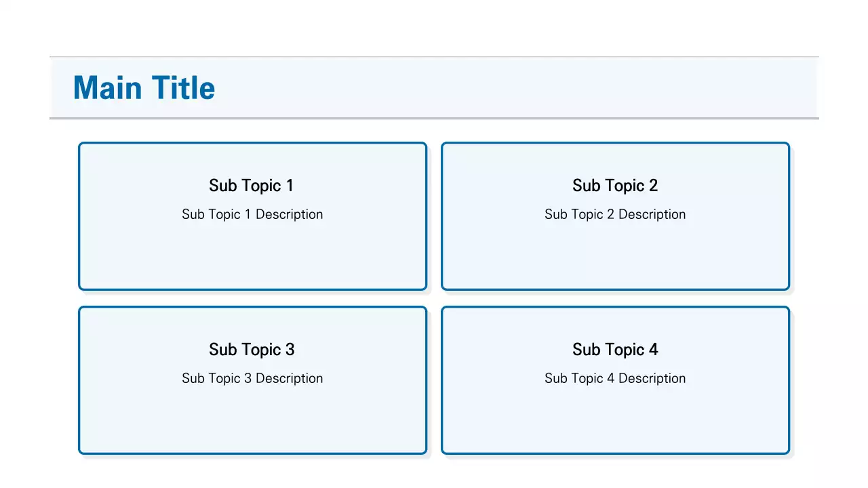
Task: Click the word "Title" in the heading
Action: [x=183, y=88]
